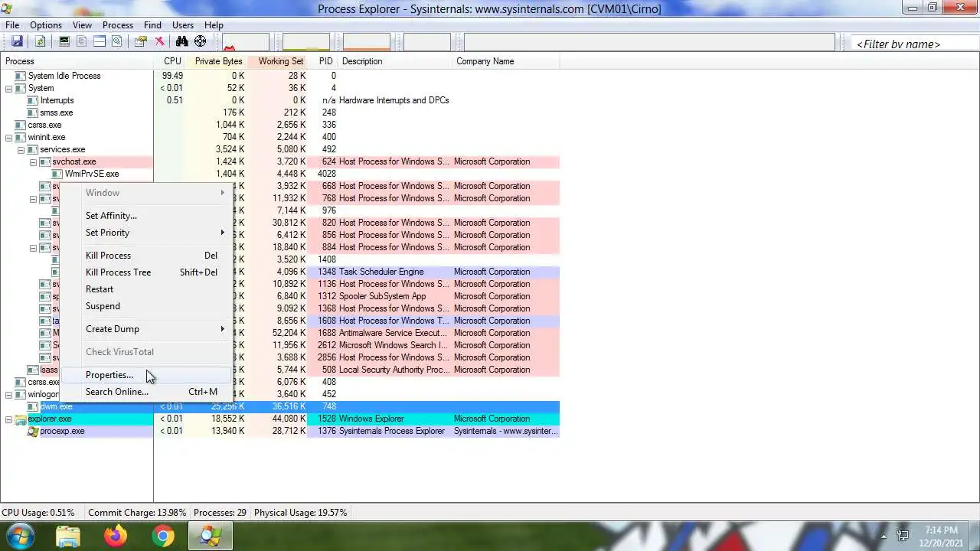This screenshot has width=980, height=551.
Task: Toggle the process tree view toolbar icon
Action: [82, 41]
